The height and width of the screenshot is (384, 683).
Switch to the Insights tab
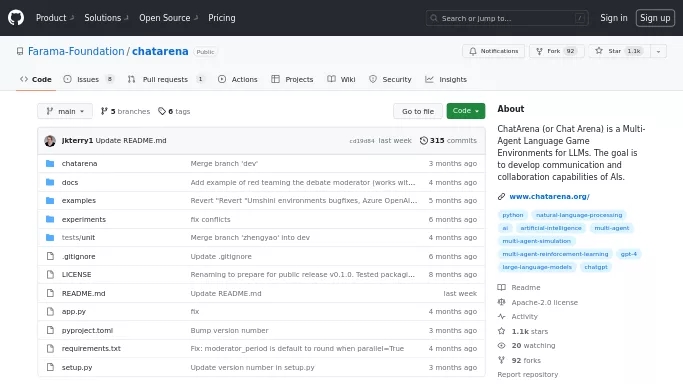tap(446, 79)
